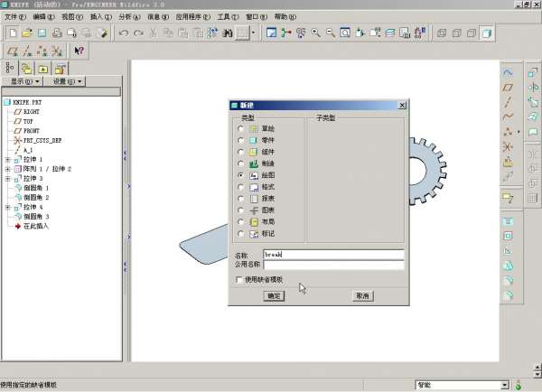Viewport: 542px width, 392px height.
Task: Select PRT_CSYS_DEF in model tree
Action: (x=38, y=141)
